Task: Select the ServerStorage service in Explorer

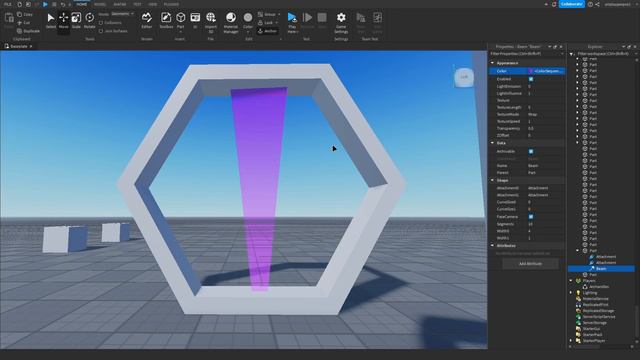Action: 591,322
